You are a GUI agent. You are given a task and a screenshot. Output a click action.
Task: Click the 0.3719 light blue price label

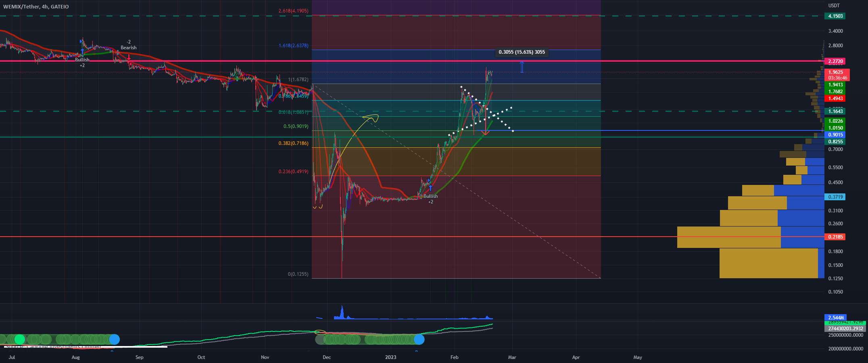click(835, 197)
